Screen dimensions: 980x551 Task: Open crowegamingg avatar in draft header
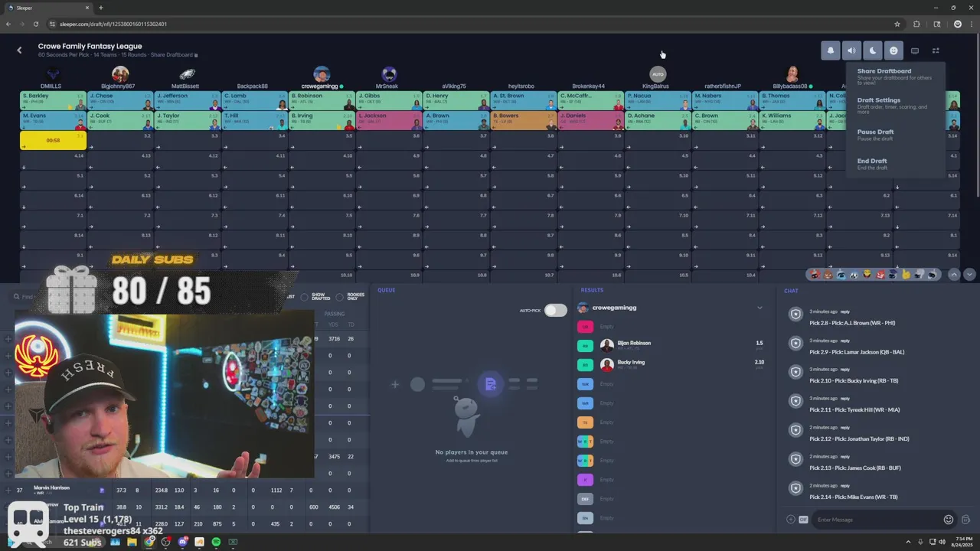[322, 74]
